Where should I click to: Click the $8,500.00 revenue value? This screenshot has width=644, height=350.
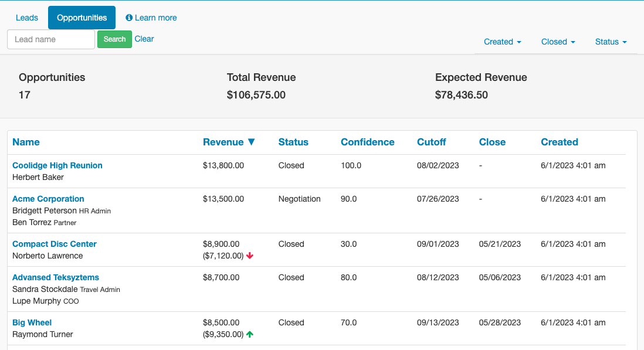(221, 322)
